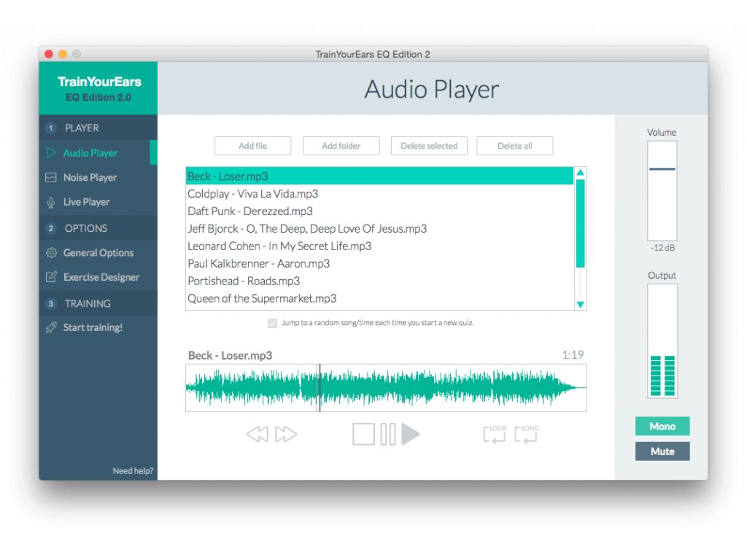Click the Exercise Designer pencil icon

(51, 276)
